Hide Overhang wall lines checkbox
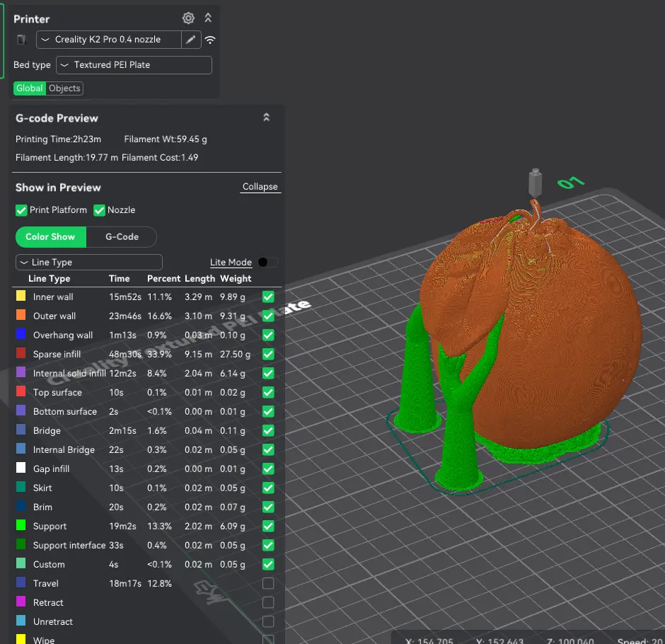Screen dimensions: 665x644 point(268,335)
